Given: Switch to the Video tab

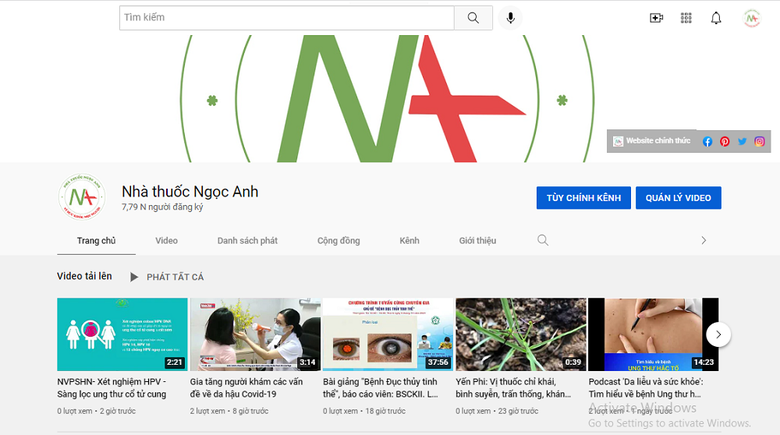Looking at the screenshot, I should [166, 240].
